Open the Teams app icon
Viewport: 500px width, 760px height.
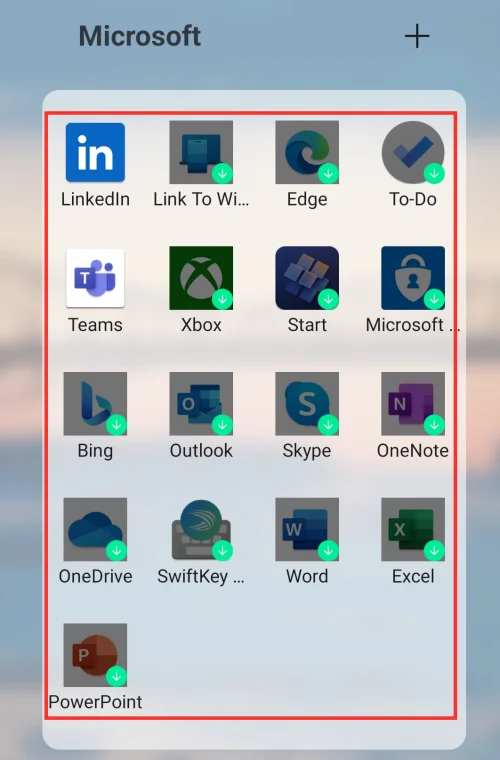tap(95, 278)
